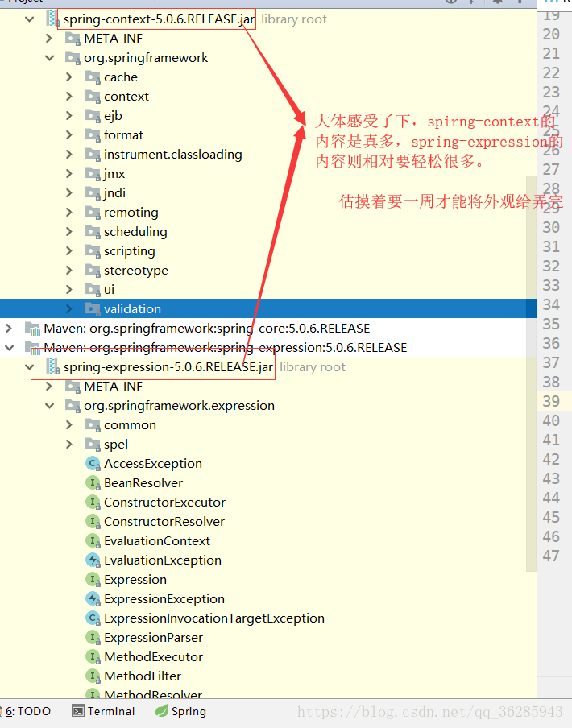This screenshot has width=572, height=728.
Task: Expand Maven spring-core library node
Action: point(9,329)
